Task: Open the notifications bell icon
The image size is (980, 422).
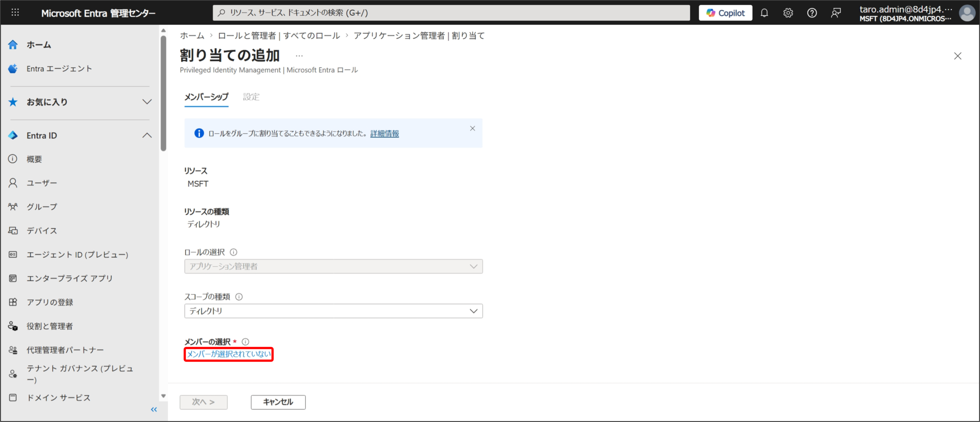Action: pyautogui.click(x=764, y=13)
